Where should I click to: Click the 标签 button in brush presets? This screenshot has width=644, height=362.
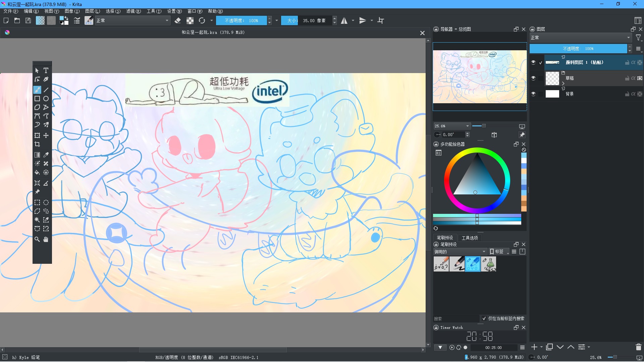tap(498, 252)
